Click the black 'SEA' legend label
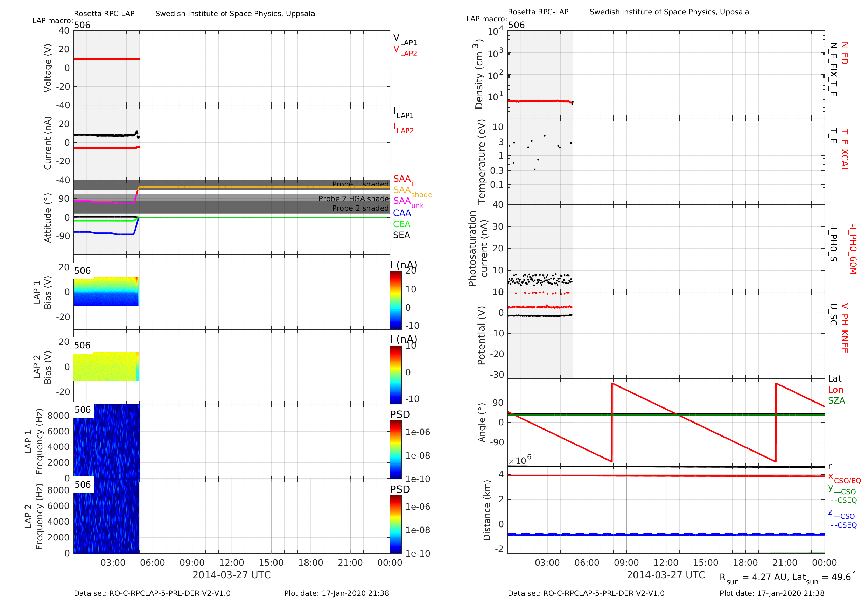This screenshot has width=868, height=614. point(401,235)
